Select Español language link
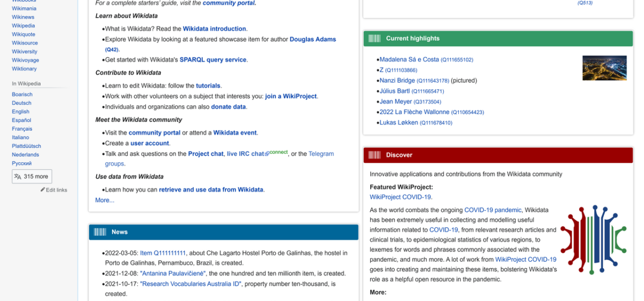The height and width of the screenshot is (301, 644). 21,120
